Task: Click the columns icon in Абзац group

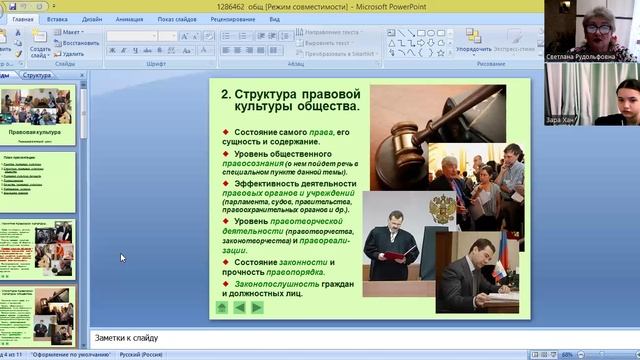Action: click(274, 50)
